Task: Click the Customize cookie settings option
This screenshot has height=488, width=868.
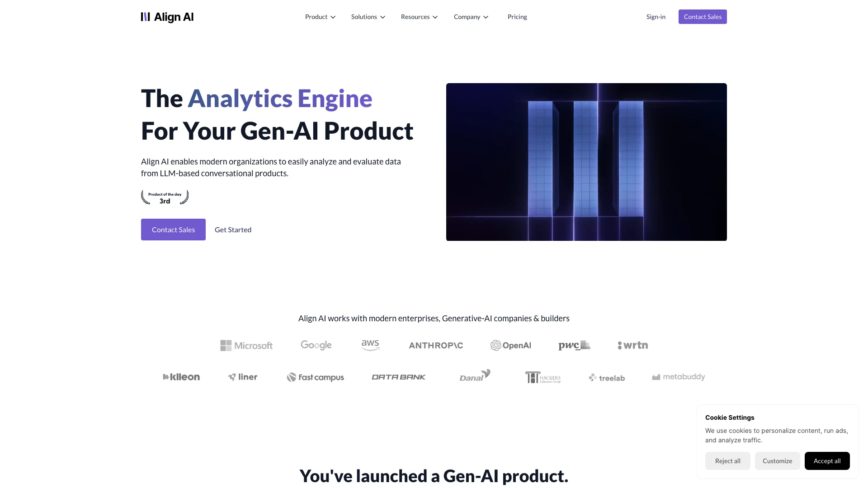Action: coord(778,460)
